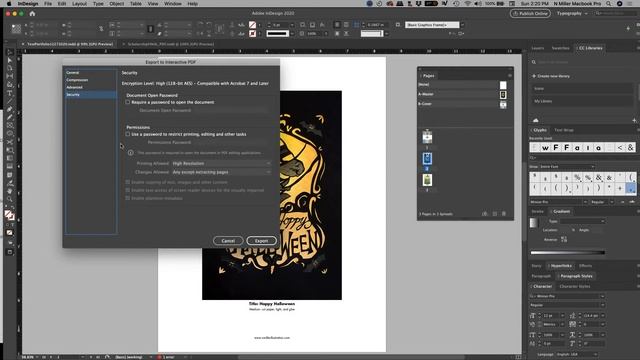This screenshot has height=360, width=640.
Task: Select the page 3 thumbnail in Pages panel
Action: point(427,180)
